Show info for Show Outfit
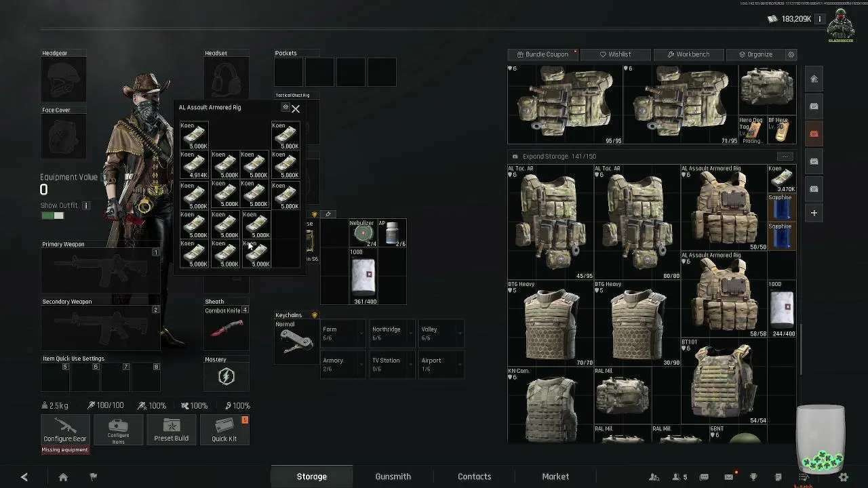This screenshot has height=488, width=868. click(x=86, y=205)
